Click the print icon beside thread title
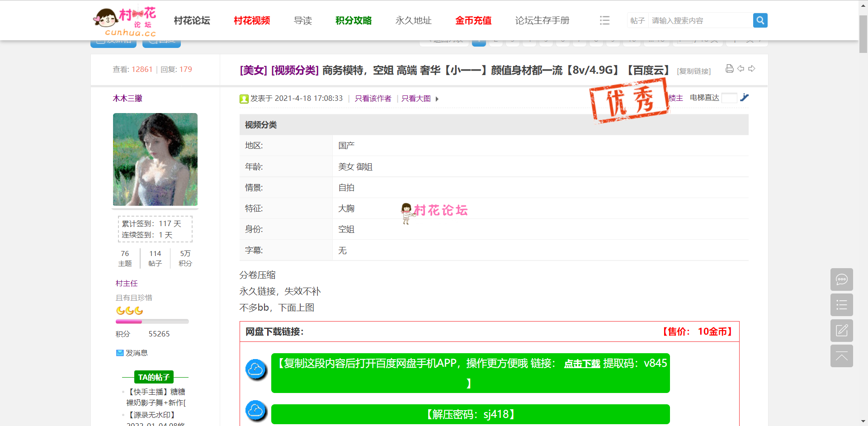Screen dimensions: 868x426 729,69
